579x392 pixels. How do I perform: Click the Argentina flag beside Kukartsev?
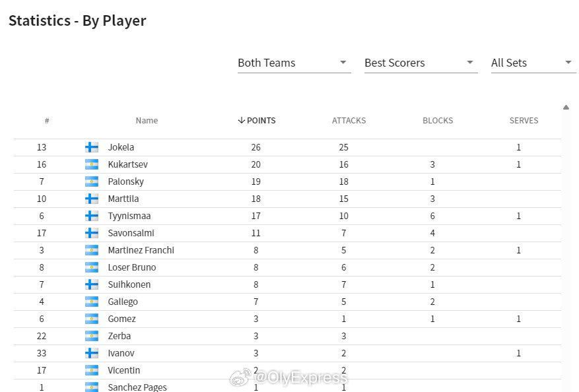tap(92, 164)
